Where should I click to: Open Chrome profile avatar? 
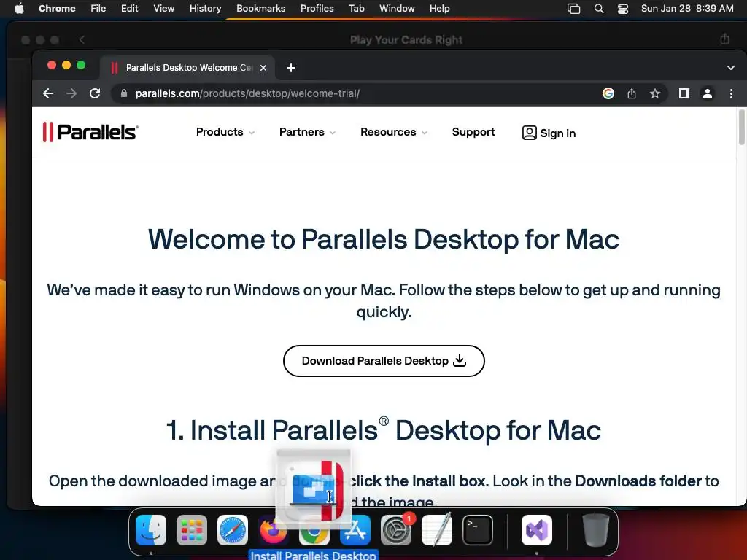click(708, 93)
